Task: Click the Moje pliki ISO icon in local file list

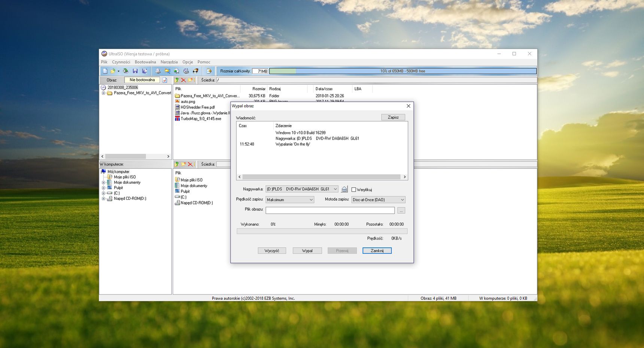Action: (177, 180)
